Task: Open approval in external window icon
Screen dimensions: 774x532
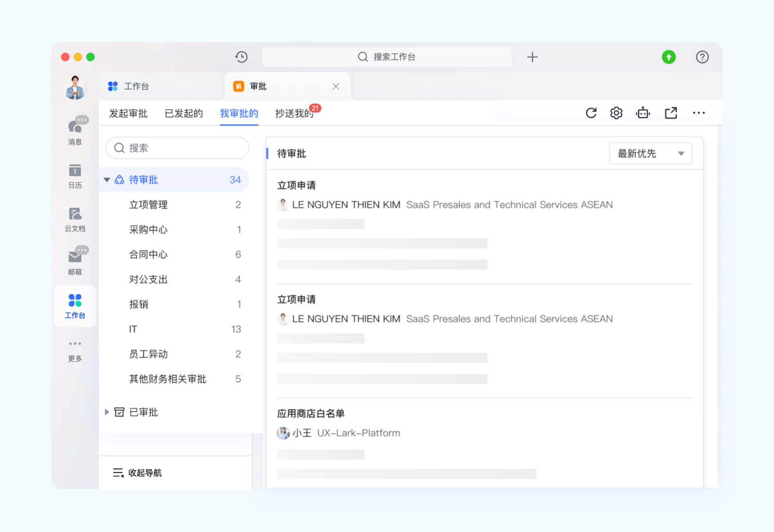Action: click(670, 113)
